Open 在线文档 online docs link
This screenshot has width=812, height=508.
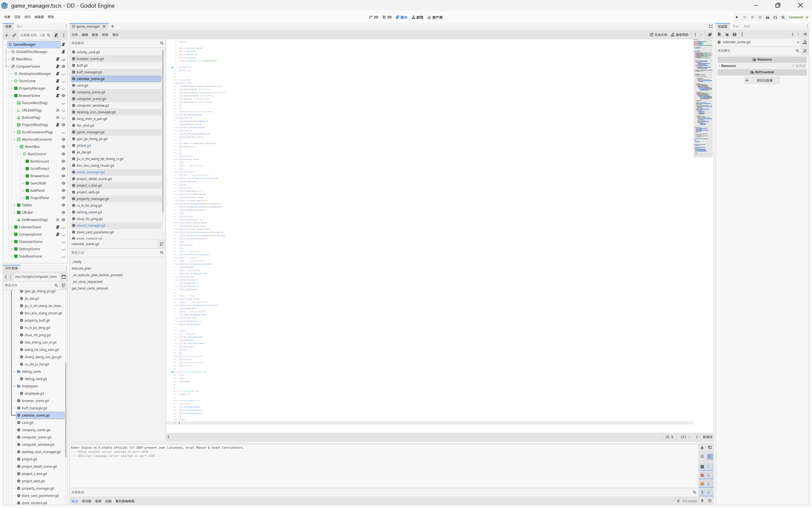[658, 35]
